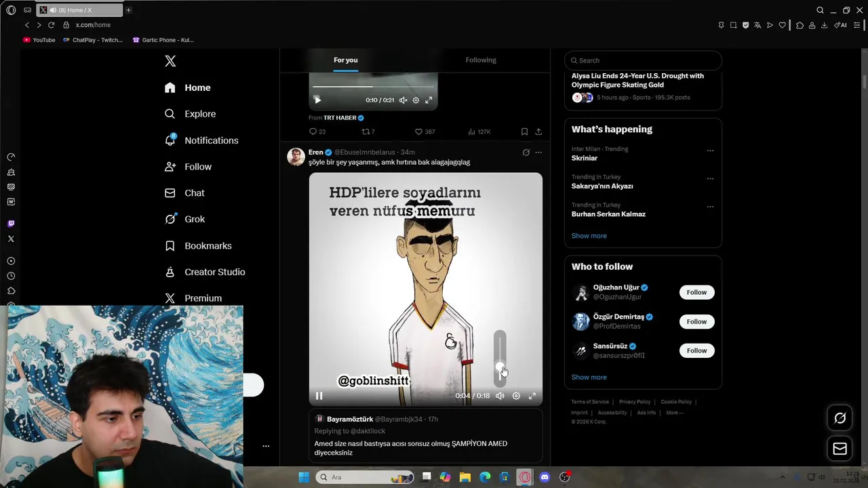
Task: Click the Search field on X
Action: pos(643,60)
